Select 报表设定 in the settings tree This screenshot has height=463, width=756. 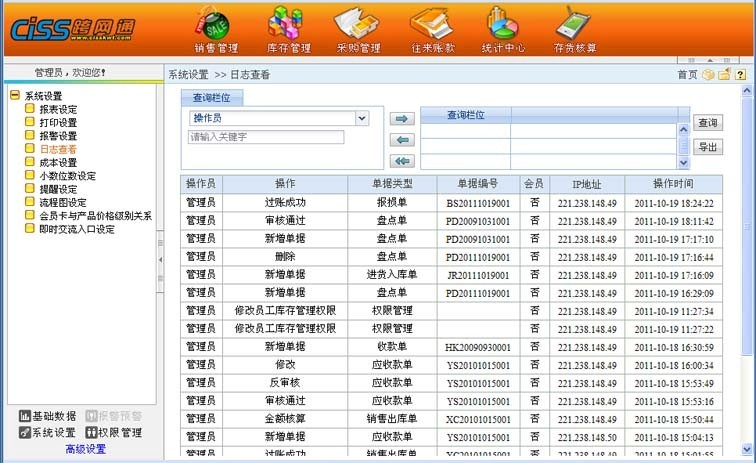[x=58, y=109]
